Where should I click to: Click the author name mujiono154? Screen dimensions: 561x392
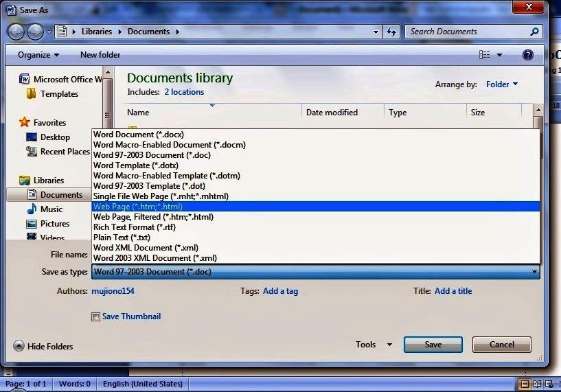pos(113,291)
